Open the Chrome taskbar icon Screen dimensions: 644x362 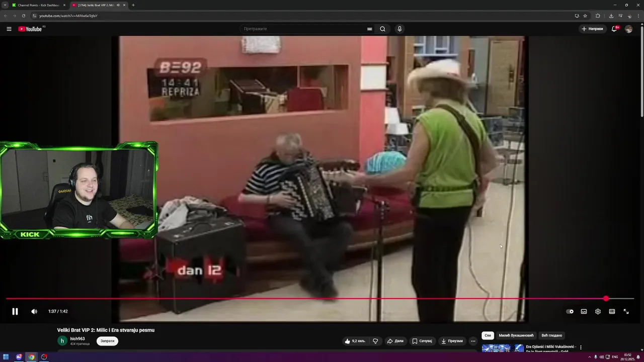[x=31, y=357]
